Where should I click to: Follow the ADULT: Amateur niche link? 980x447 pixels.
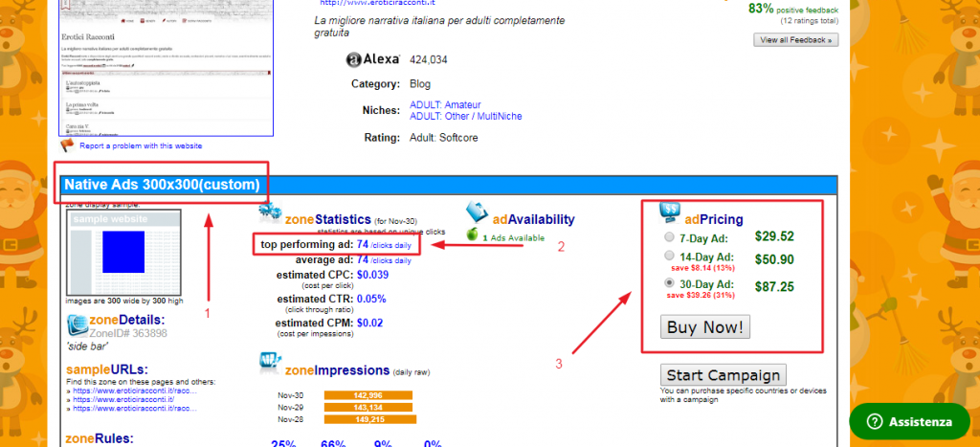[445, 104]
